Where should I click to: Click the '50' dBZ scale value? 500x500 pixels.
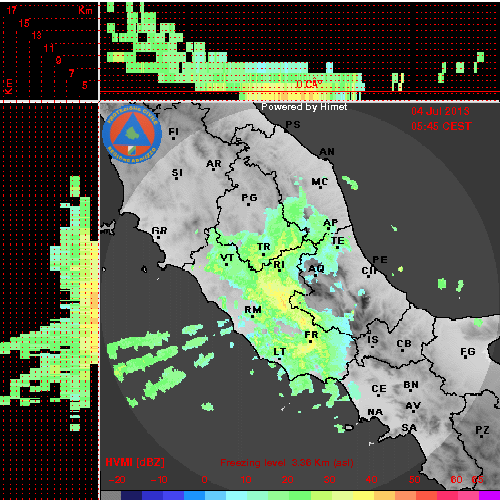click(x=414, y=480)
